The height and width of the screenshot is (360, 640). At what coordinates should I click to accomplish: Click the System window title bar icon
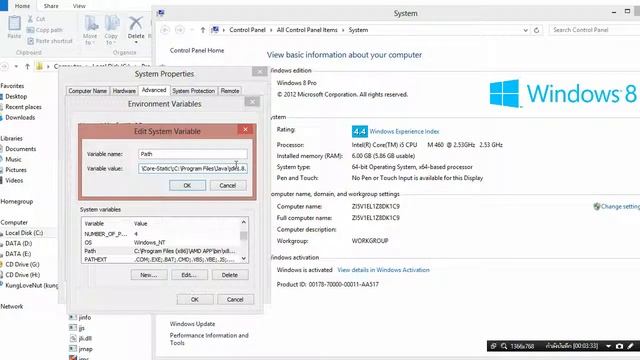[161, 13]
